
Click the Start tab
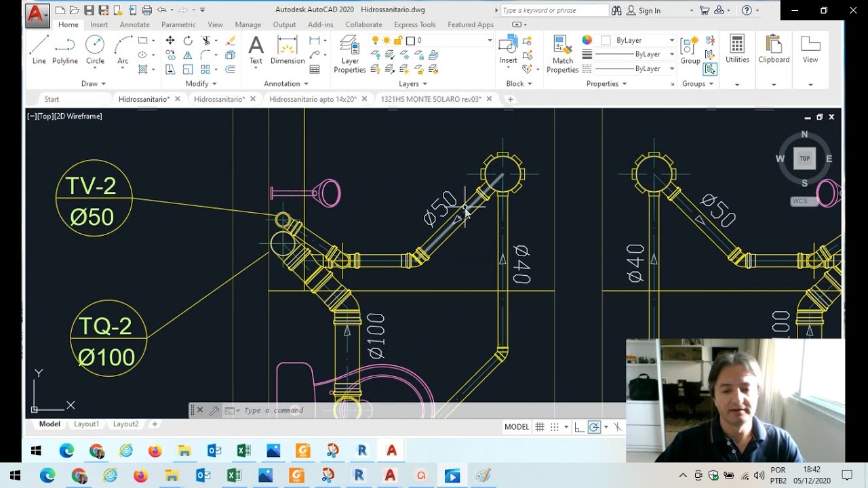click(x=52, y=99)
